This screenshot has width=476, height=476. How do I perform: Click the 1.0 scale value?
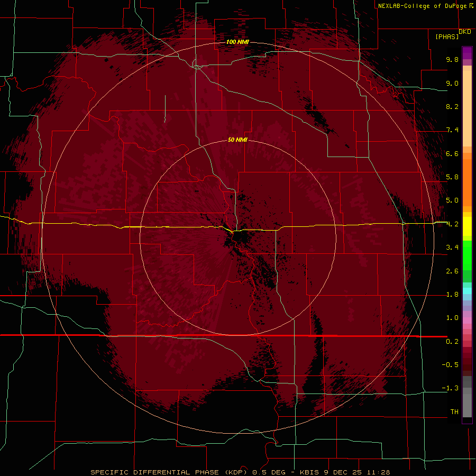point(452,318)
